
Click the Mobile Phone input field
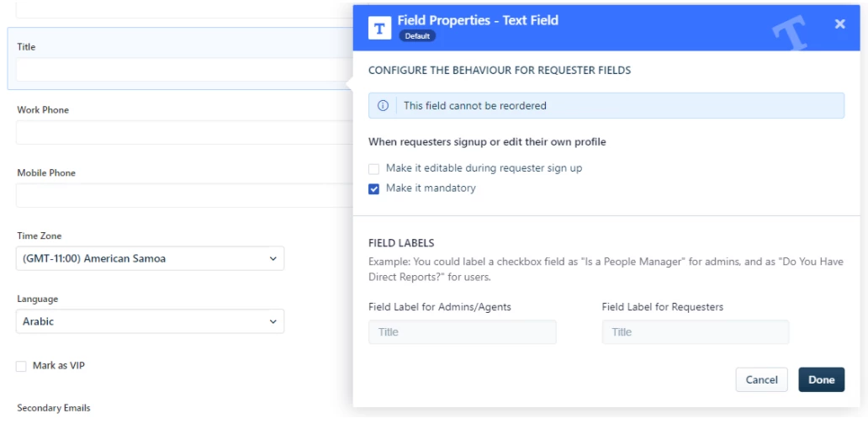tap(181, 196)
